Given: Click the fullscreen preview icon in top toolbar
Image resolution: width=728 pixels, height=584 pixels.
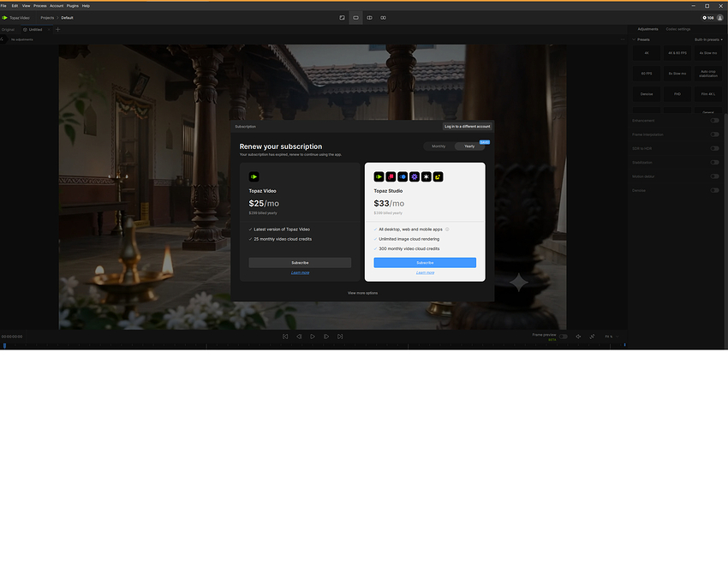Looking at the screenshot, I should (343, 18).
